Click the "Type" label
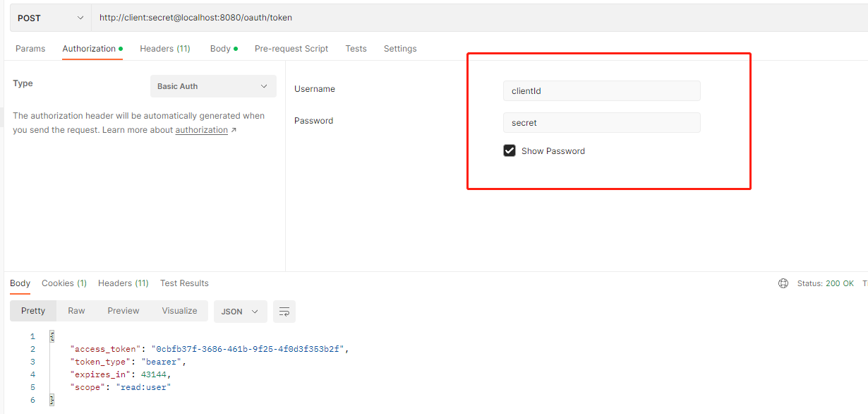Image resolution: width=868 pixels, height=414 pixels. coord(23,83)
